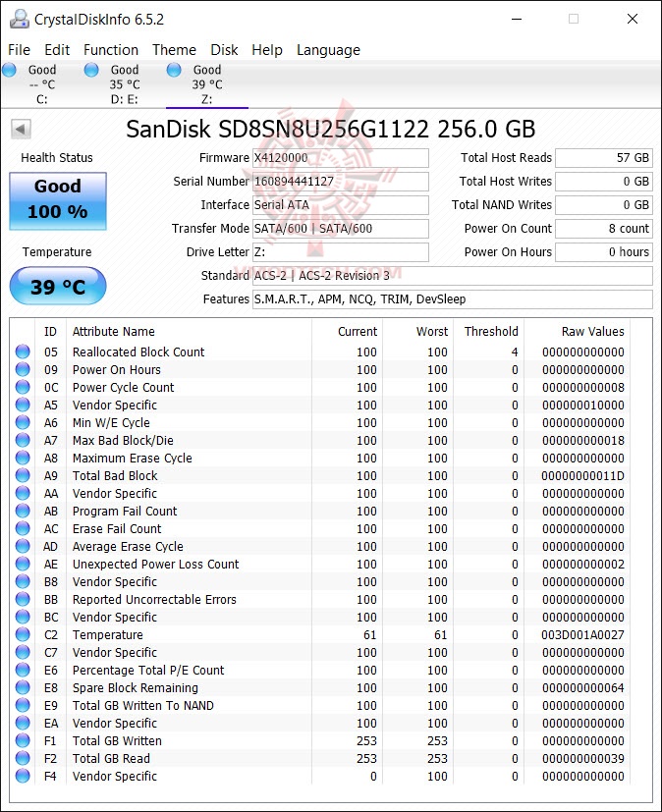Select raw value 003D001A0027
Screen dimensions: 662x812
pos(582,634)
